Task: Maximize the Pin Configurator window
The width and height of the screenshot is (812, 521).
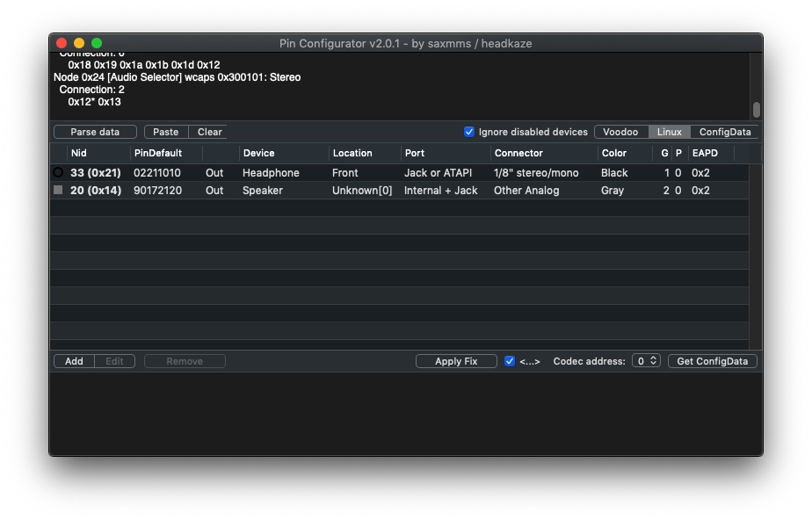Action: pyautogui.click(x=97, y=43)
